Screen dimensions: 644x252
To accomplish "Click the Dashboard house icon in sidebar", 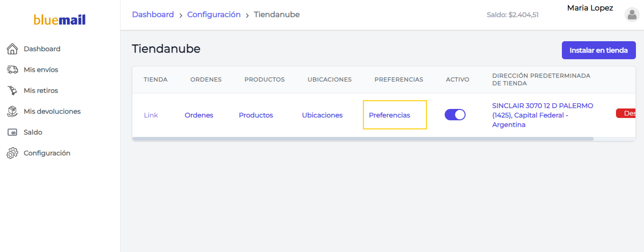I will 12,49.
